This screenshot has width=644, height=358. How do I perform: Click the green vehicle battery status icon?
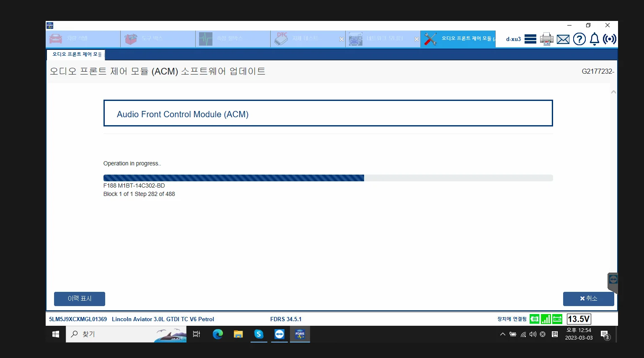pyautogui.click(x=557, y=319)
